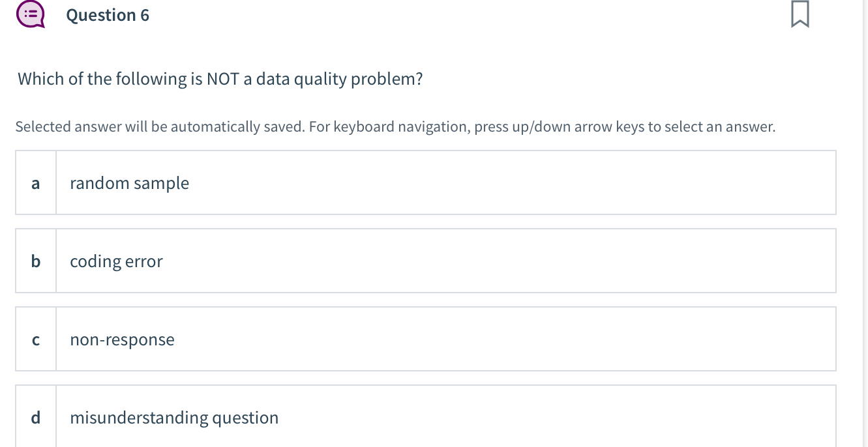This screenshot has width=868, height=447.
Task: Click the auto-save instruction text
Action: 395,126
